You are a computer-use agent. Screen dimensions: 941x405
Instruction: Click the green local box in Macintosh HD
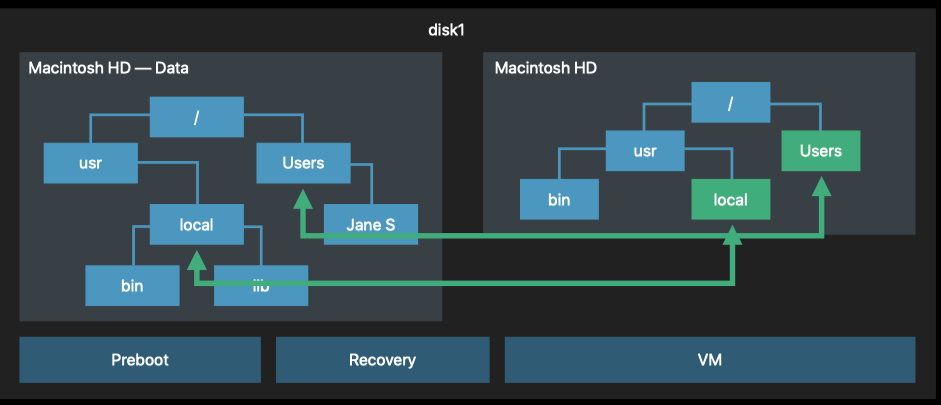[730, 199]
